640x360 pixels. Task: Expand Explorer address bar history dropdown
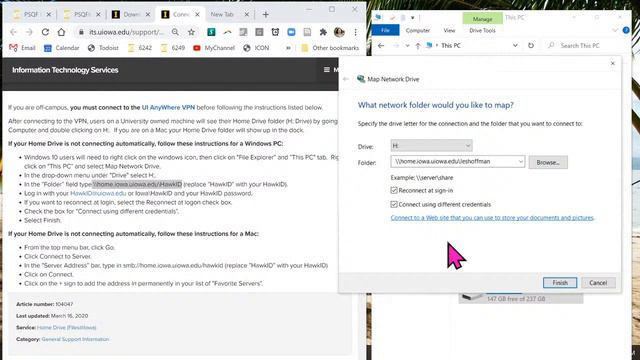pyautogui.click(x=515, y=45)
